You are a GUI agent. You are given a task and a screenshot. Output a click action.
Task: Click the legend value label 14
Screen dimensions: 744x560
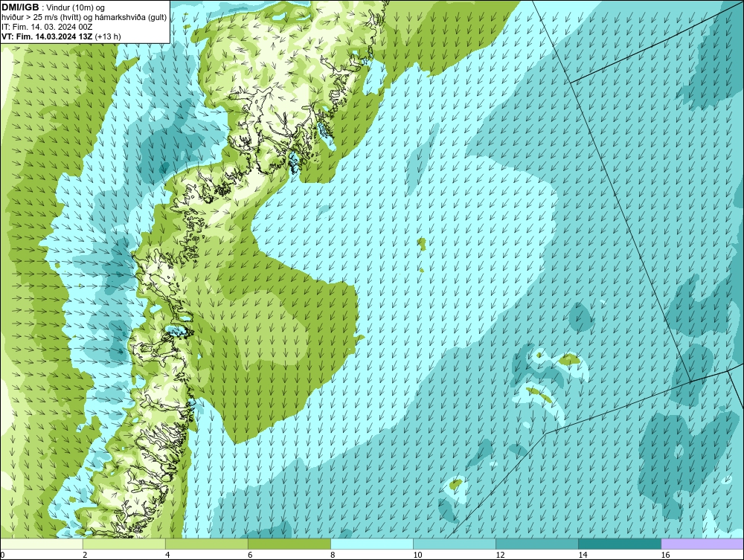[583, 555]
